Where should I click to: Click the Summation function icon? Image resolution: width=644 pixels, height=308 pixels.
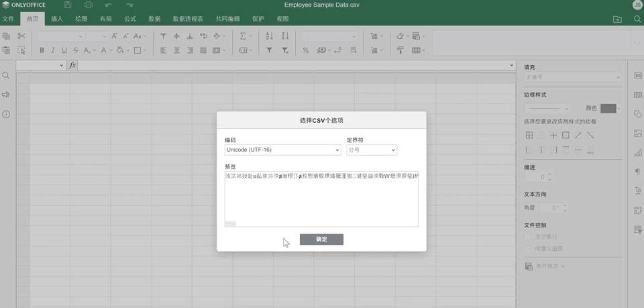243,36
